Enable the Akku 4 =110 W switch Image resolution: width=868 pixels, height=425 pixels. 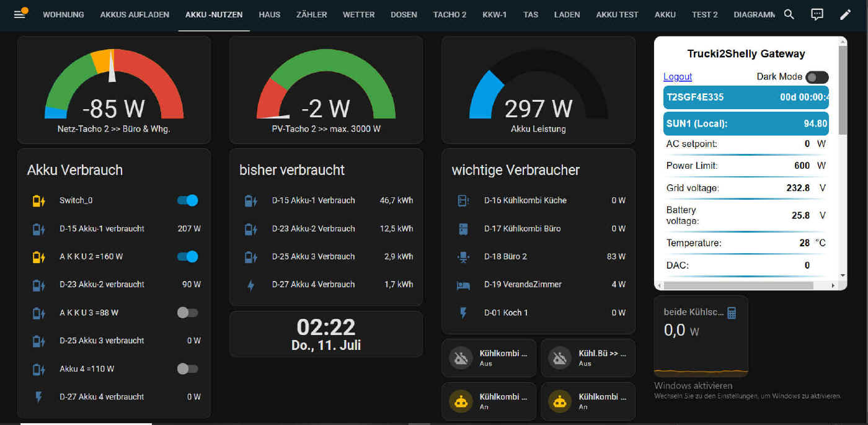point(188,369)
